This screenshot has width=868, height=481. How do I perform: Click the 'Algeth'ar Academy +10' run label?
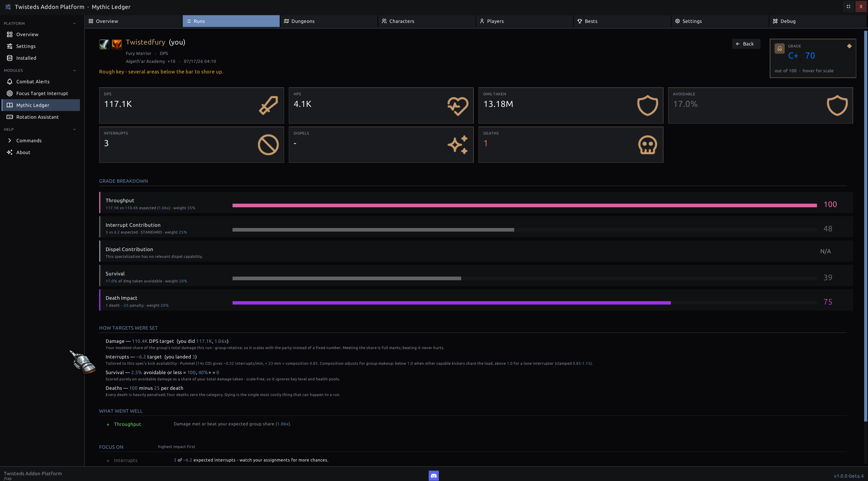pos(150,61)
